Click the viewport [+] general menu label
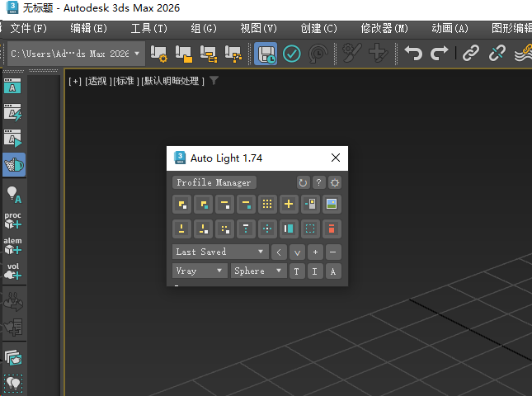This screenshot has height=396, width=532. tap(75, 81)
